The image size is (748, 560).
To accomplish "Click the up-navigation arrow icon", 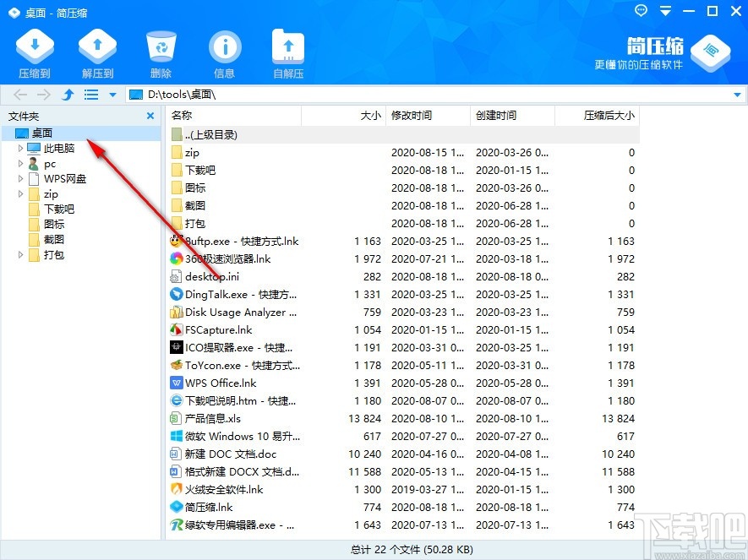I will (67, 95).
